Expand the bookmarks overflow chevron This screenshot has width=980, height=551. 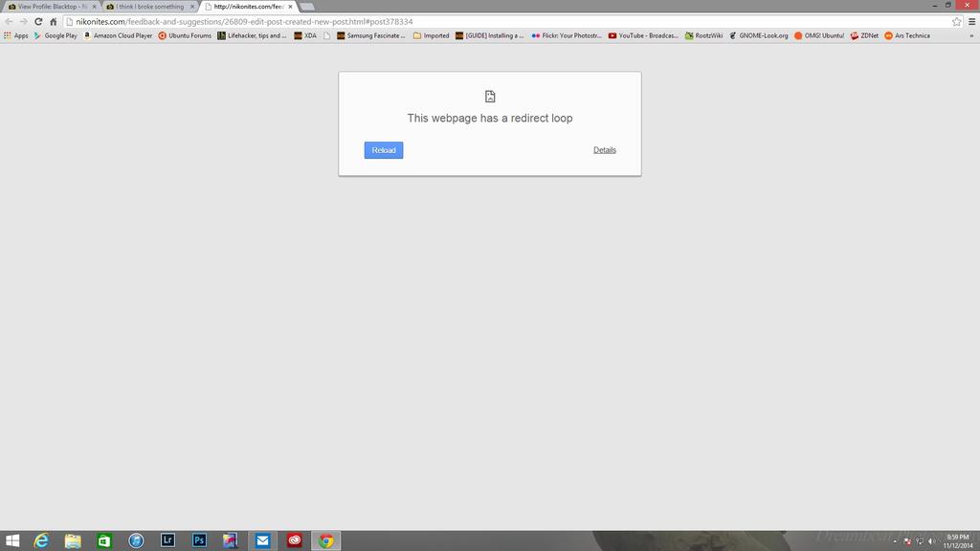[x=972, y=35]
